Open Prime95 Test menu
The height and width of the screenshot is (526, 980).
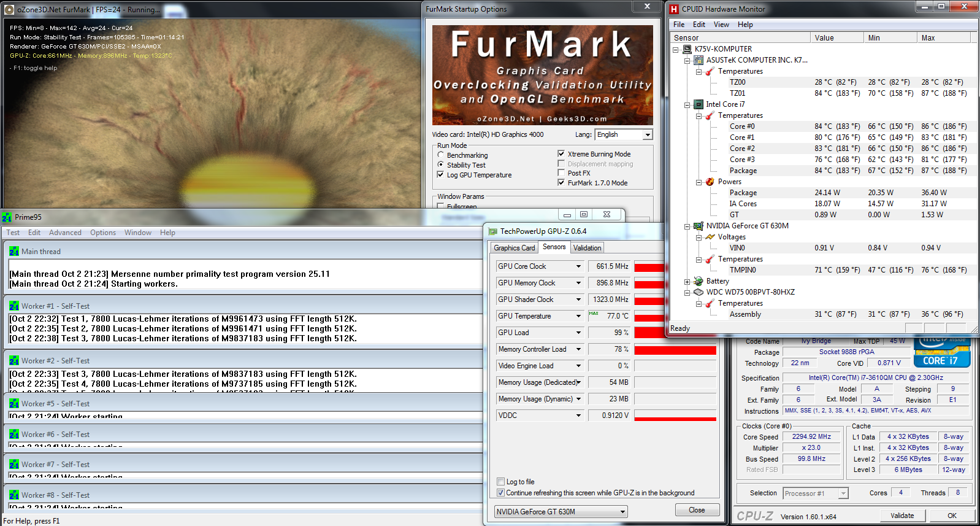click(x=13, y=233)
